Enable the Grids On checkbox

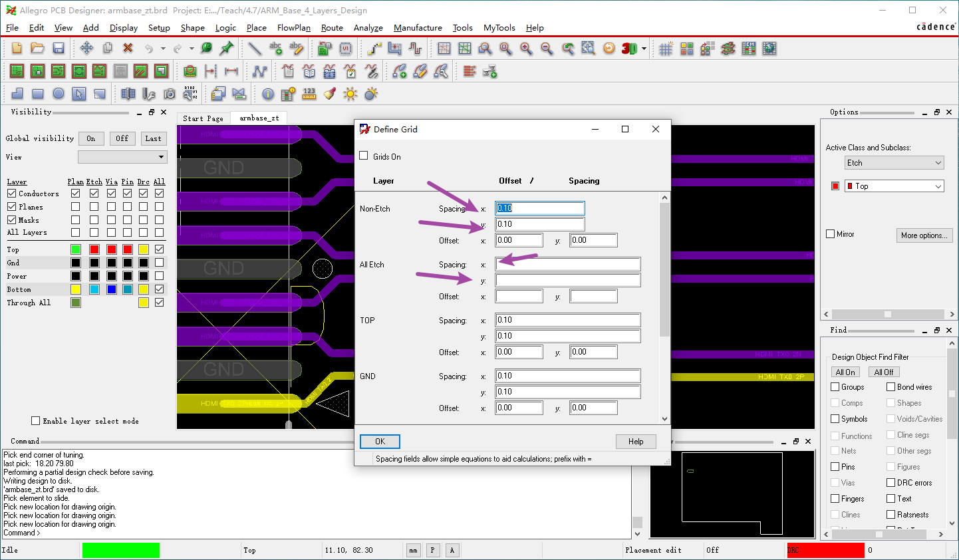click(x=364, y=156)
